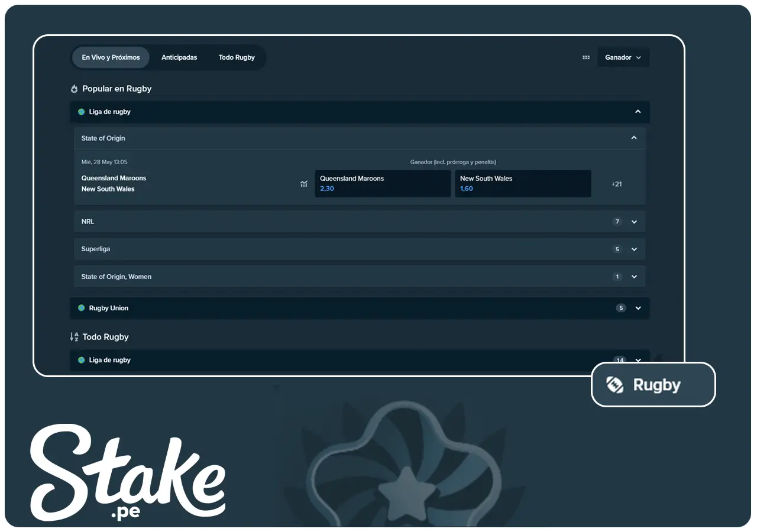Click the Todo Rugby section heading
Viewport: 757px width, 532px height.
106,337
